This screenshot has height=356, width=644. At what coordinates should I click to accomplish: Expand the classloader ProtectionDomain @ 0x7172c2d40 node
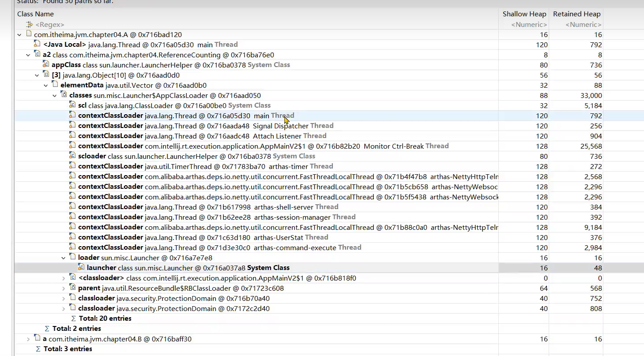[63, 308]
